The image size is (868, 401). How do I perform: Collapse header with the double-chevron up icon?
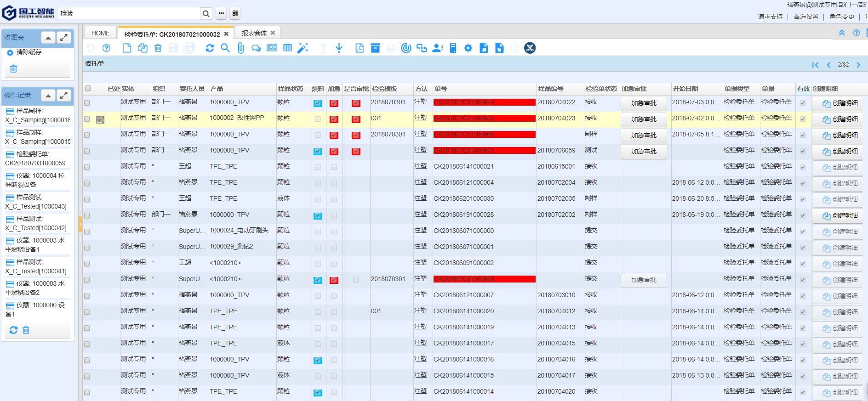[841, 33]
